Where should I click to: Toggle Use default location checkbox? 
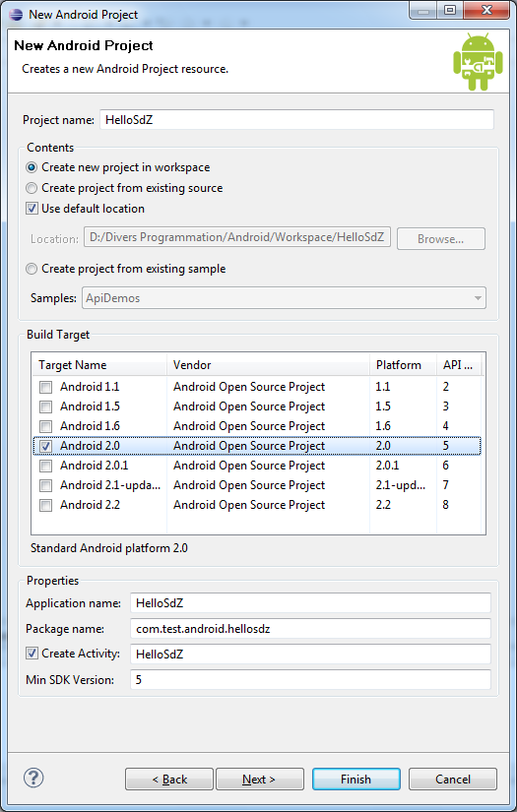point(32,209)
